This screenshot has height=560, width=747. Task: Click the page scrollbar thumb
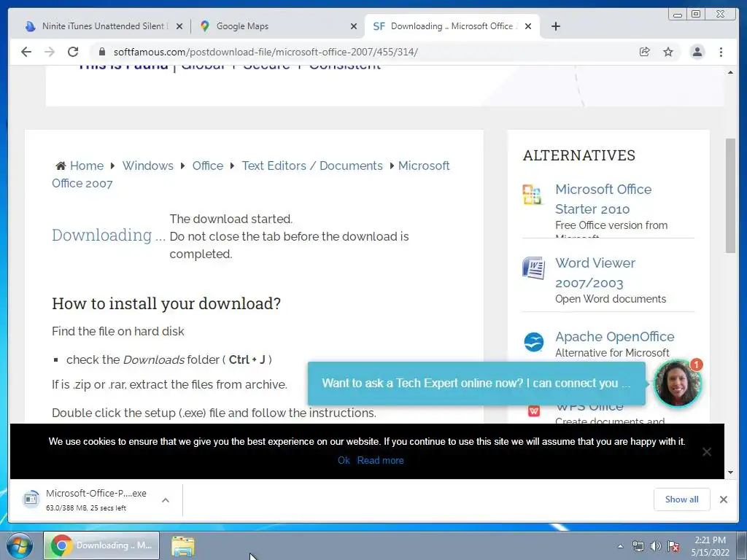(x=729, y=195)
